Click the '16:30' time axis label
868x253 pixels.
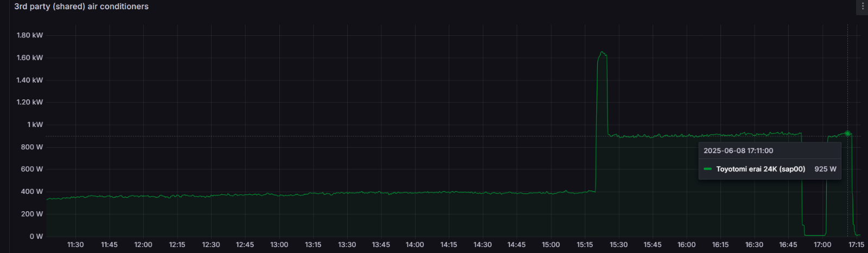click(x=754, y=245)
